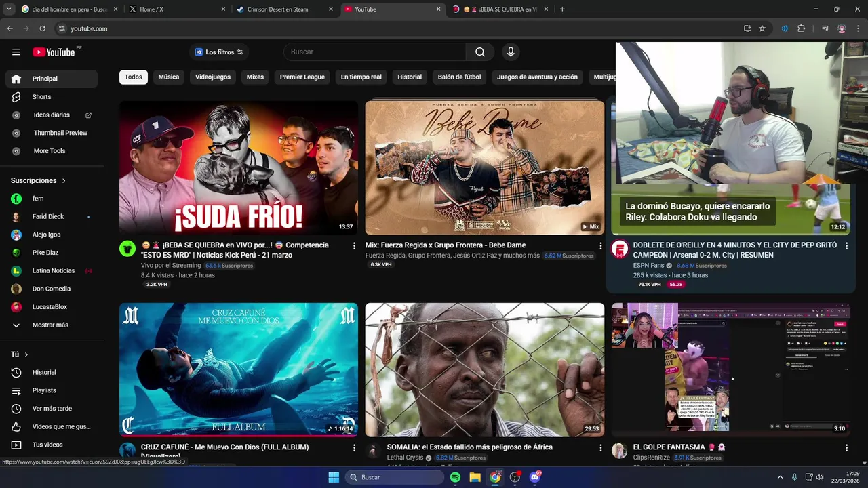This screenshot has height=488, width=868.
Task: Click the YouTube logo
Action: point(54,52)
